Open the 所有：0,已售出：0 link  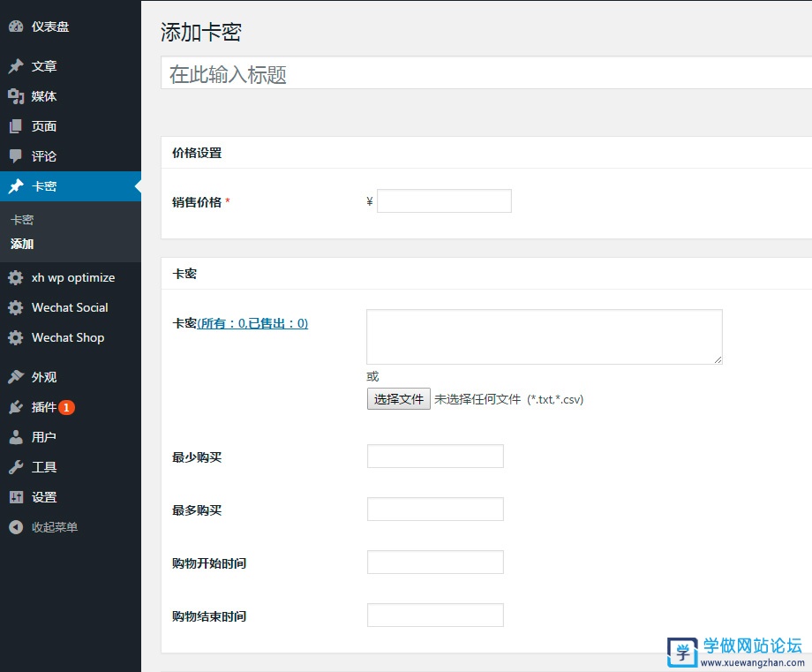pyautogui.click(x=255, y=323)
